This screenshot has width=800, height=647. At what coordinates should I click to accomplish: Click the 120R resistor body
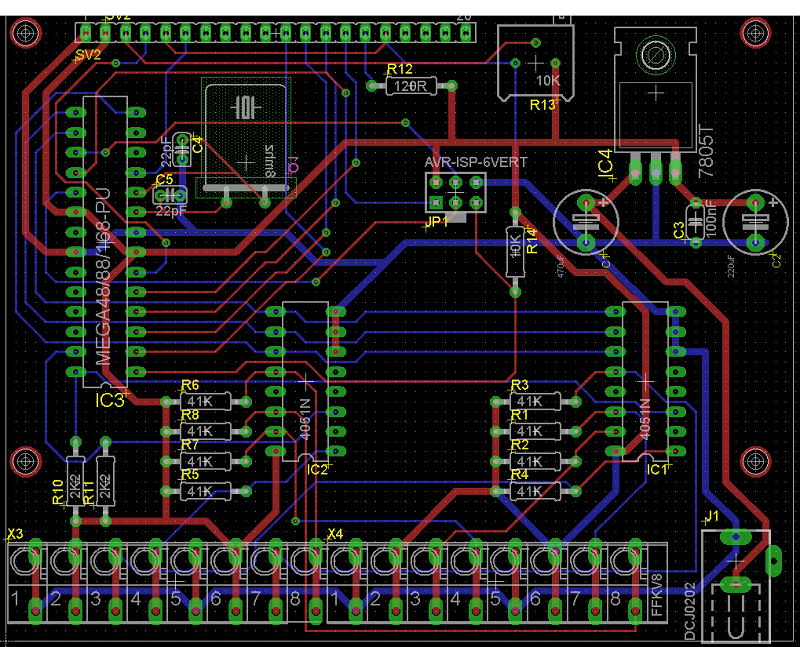(411, 86)
